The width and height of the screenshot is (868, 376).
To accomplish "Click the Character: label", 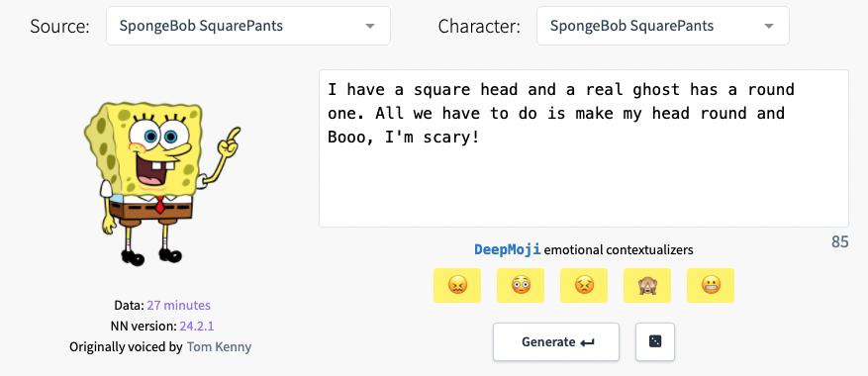I will pos(479,27).
